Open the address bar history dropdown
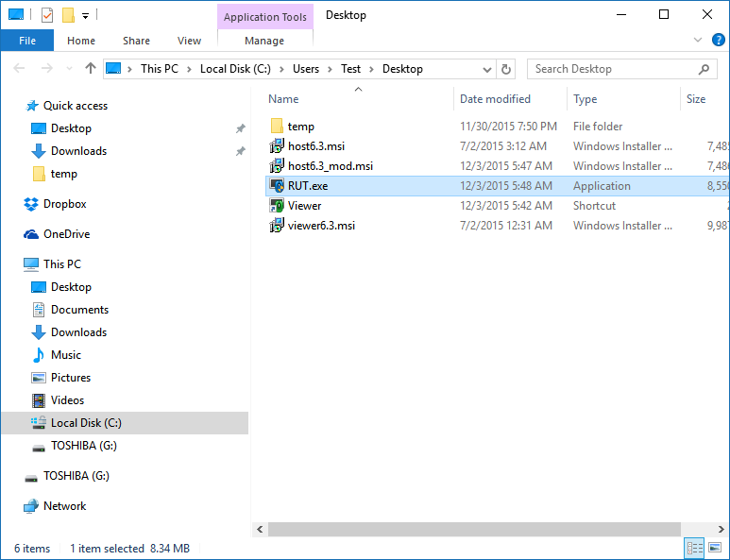The image size is (730, 560). pos(489,69)
